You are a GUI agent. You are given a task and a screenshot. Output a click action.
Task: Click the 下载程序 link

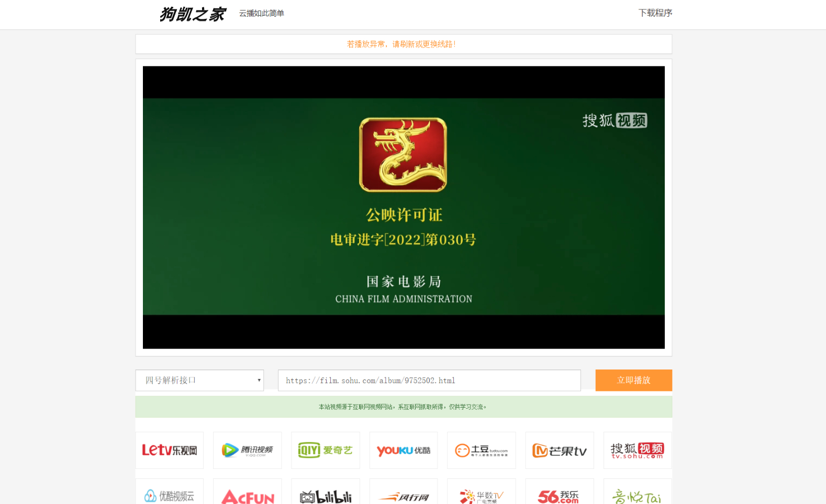[655, 13]
